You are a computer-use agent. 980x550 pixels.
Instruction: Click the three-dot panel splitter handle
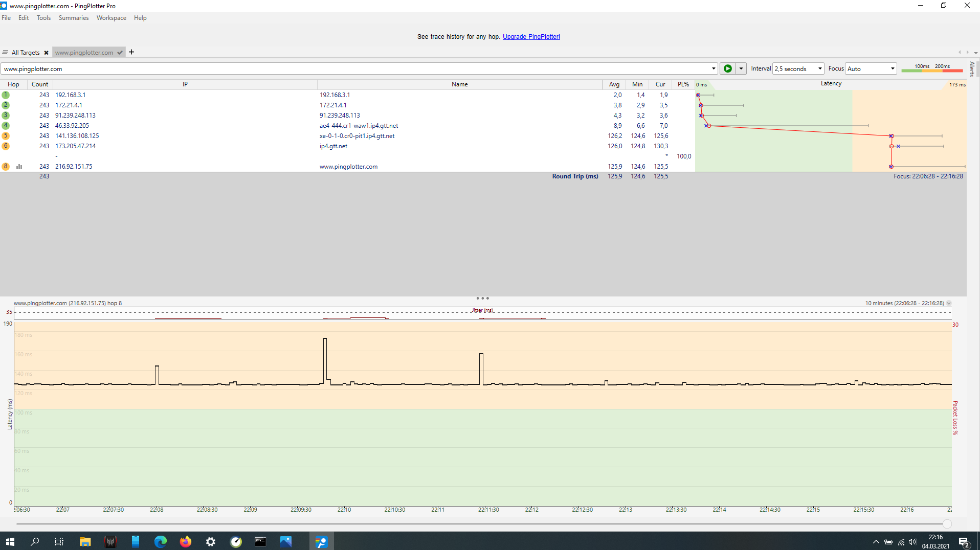[482, 298]
